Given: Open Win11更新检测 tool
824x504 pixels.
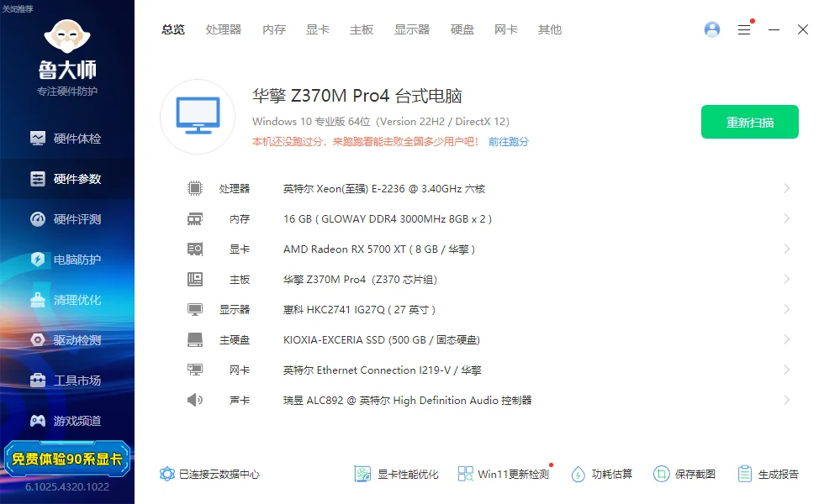Looking at the screenshot, I should pos(504,474).
